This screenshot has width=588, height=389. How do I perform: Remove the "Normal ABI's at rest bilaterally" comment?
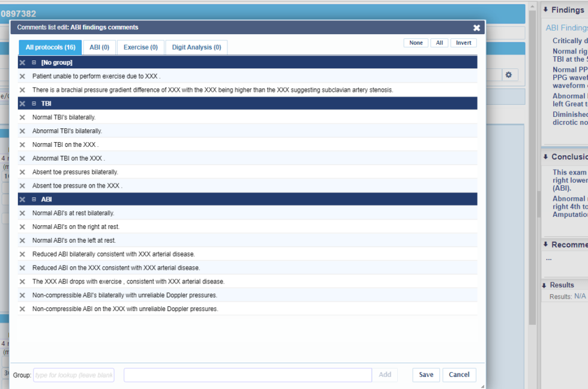coord(22,213)
